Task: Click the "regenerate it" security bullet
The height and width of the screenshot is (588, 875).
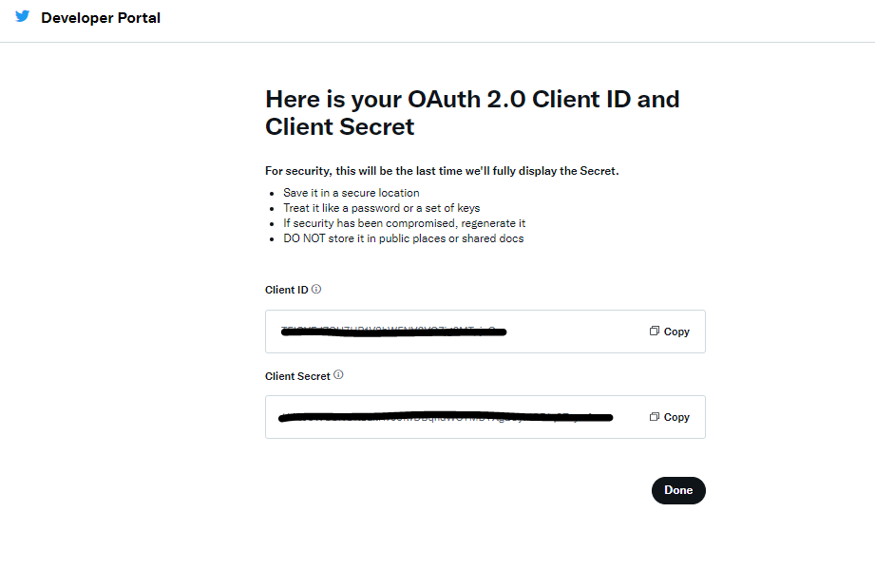Action: tap(404, 223)
